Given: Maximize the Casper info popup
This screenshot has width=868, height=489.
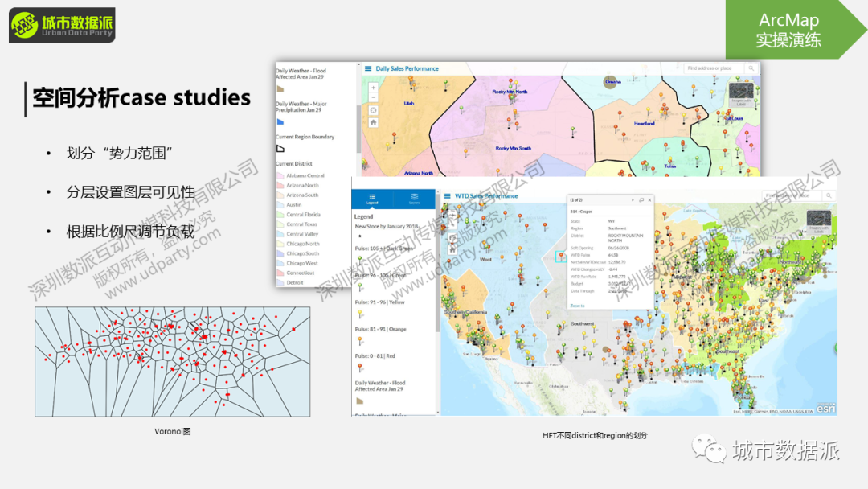Looking at the screenshot, I should tap(641, 200).
